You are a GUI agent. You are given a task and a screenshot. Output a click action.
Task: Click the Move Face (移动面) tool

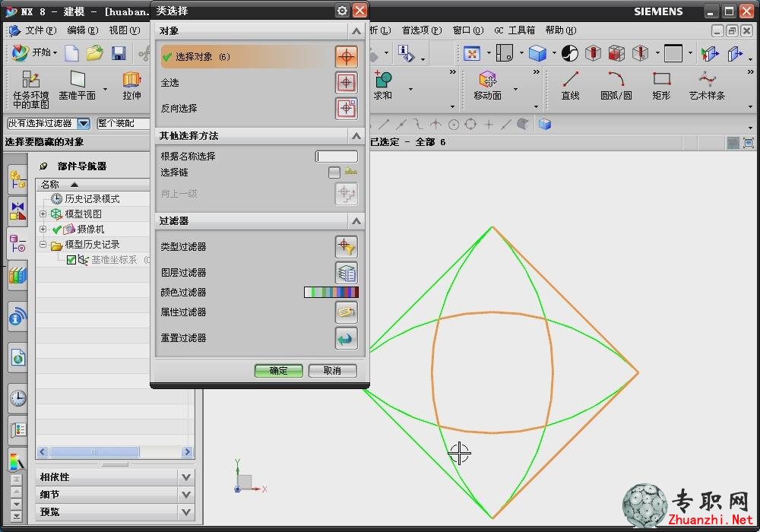click(488, 85)
